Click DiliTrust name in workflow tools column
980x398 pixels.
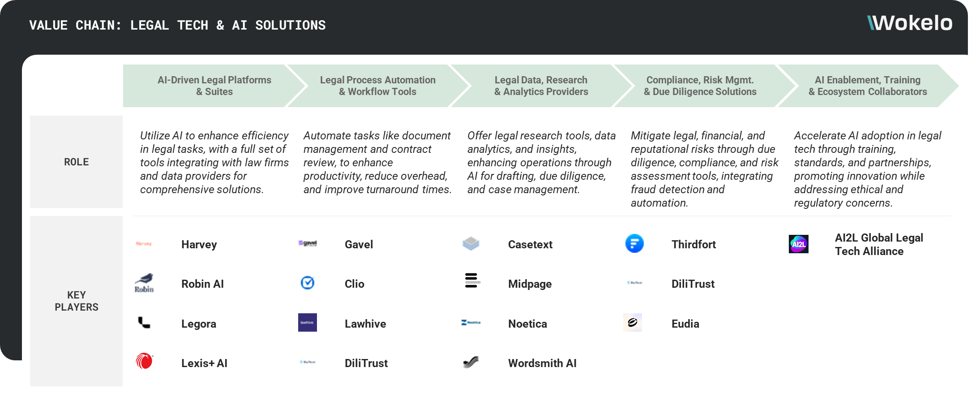point(366,363)
